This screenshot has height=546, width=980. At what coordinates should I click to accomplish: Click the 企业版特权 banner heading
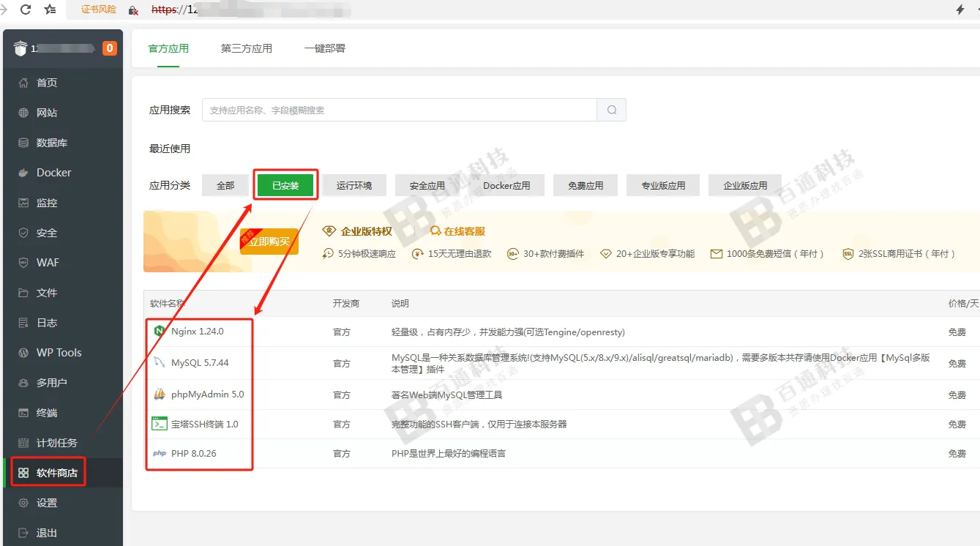[x=366, y=231]
